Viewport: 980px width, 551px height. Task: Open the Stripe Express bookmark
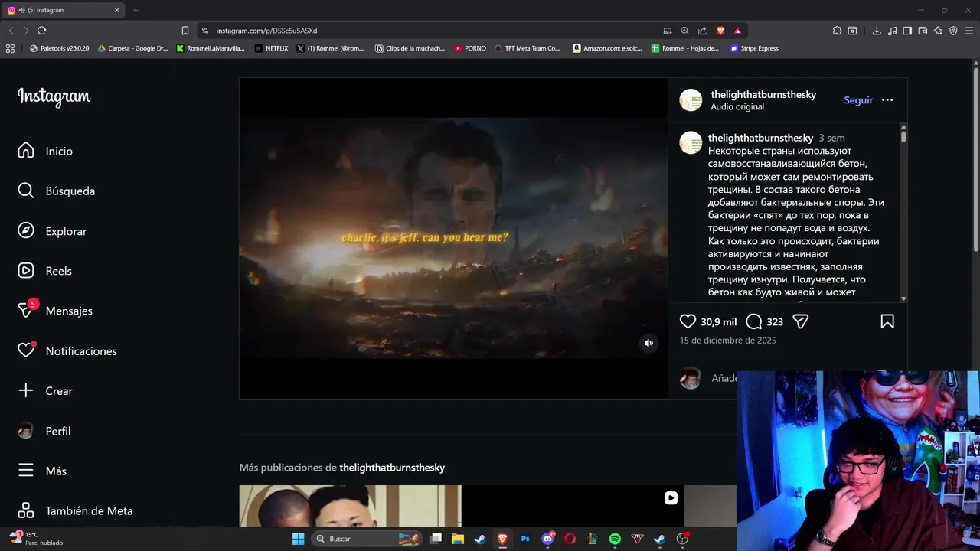[754, 48]
